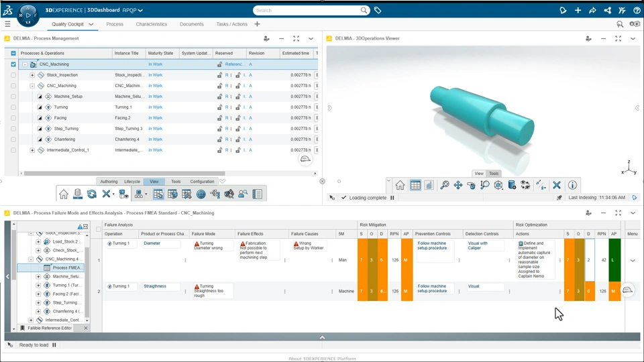Open the Quality Cockpit tab dropdown
644x362 pixels.
(91, 24)
